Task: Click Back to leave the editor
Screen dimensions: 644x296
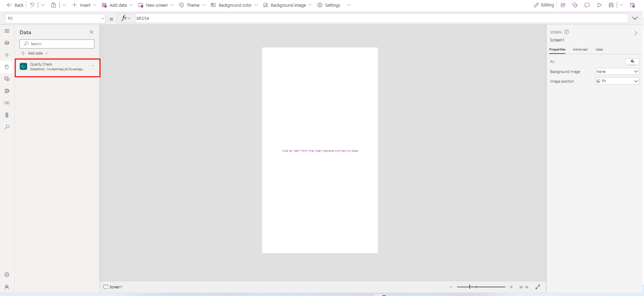Action: pyautogui.click(x=16, y=5)
